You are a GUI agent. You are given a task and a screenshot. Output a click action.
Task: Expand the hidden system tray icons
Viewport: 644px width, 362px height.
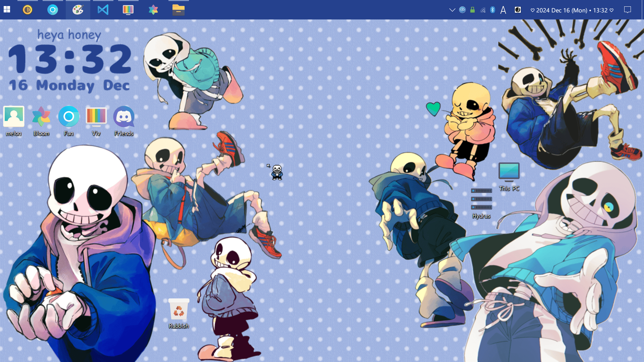(452, 10)
